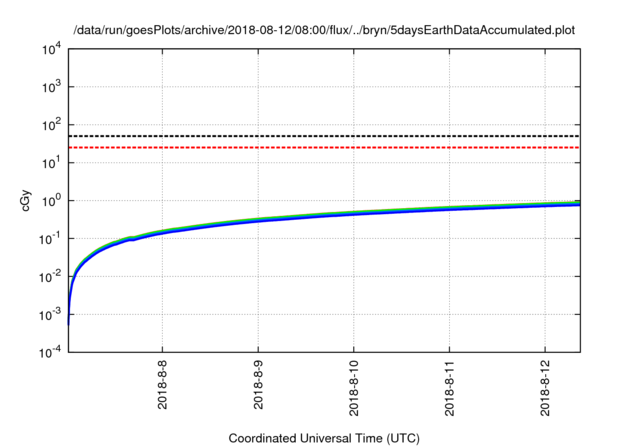
Task: Select the 10^4 y-axis label
Action: click(52, 50)
